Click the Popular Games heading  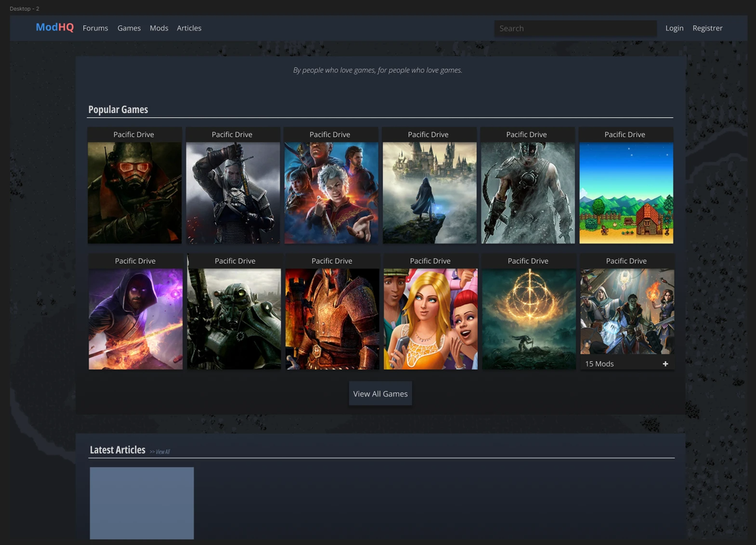pyautogui.click(x=118, y=110)
